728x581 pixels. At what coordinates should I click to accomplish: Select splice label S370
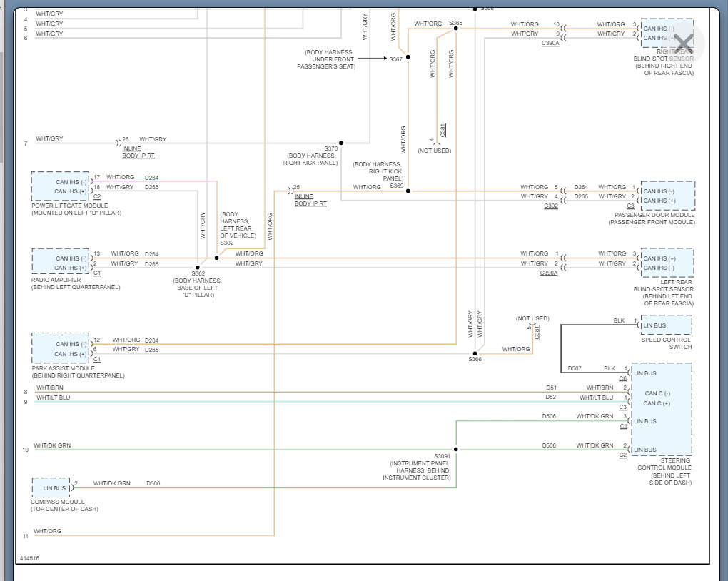click(330, 148)
